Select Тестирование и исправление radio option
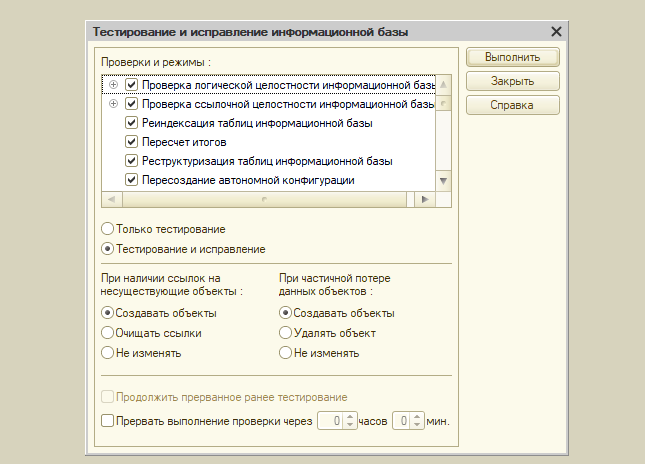This screenshot has width=645, height=464. [x=108, y=249]
